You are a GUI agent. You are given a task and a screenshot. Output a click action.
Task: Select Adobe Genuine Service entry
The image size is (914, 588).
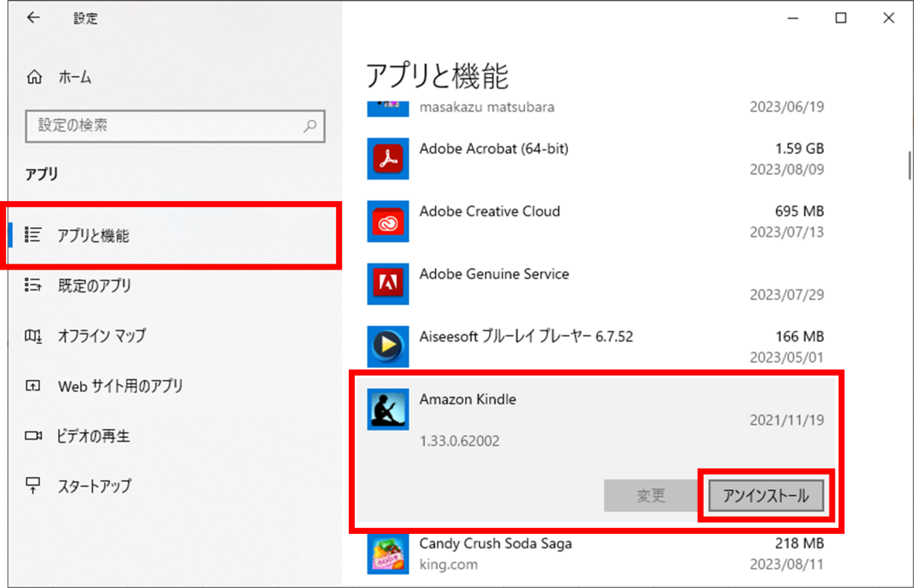tap(596, 284)
